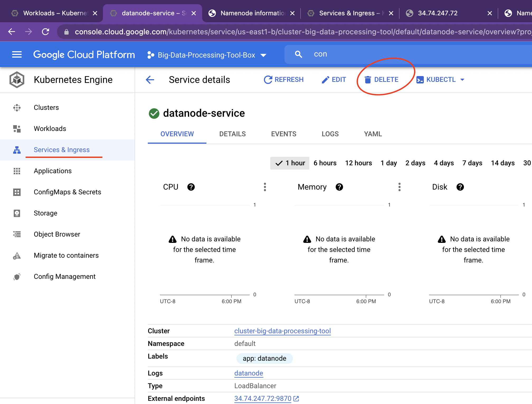Select the 1 hour time range

tap(290, 163)
